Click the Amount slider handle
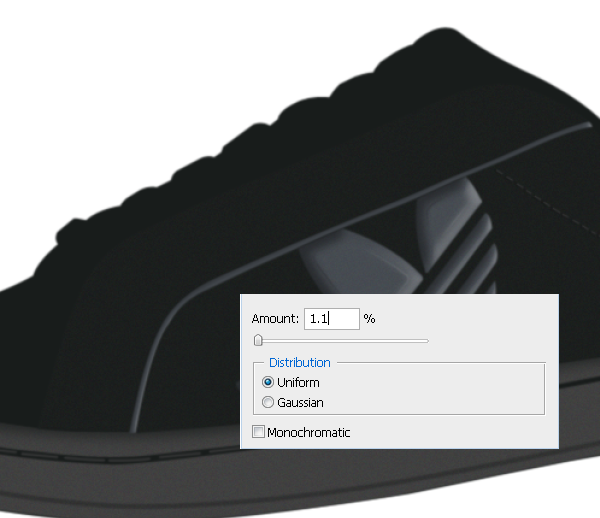This screenshot has width=600, height=518. tap(258, 340)
